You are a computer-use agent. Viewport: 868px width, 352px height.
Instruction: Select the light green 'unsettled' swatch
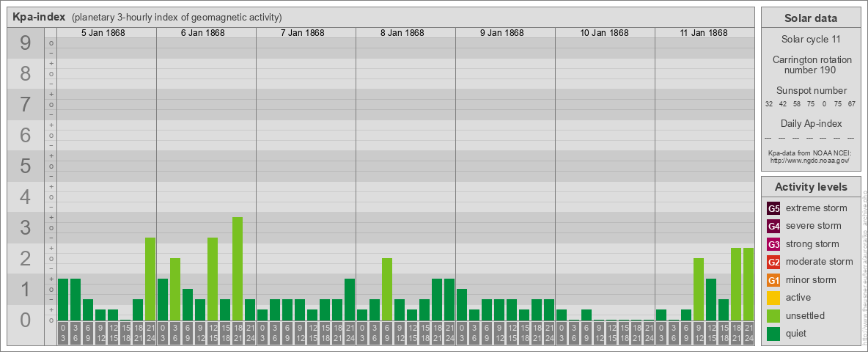[773, 315]
